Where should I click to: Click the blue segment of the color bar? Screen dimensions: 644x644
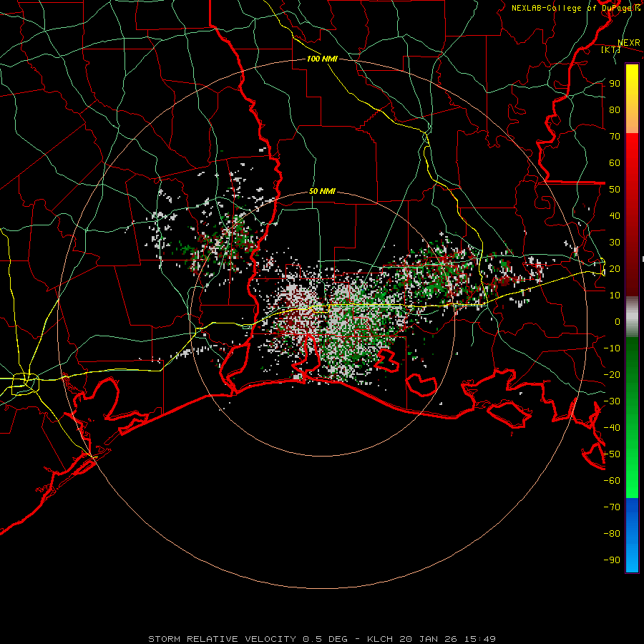coord(632,535)
